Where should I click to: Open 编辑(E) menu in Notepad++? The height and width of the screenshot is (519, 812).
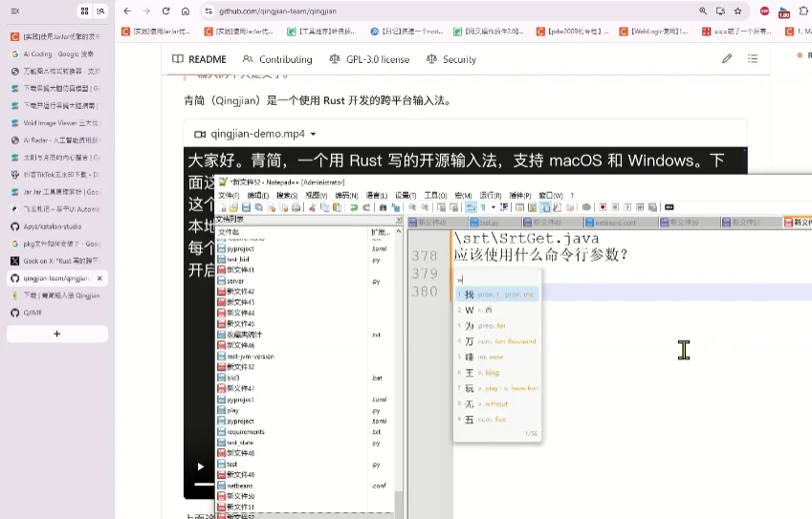click(258, 195)
